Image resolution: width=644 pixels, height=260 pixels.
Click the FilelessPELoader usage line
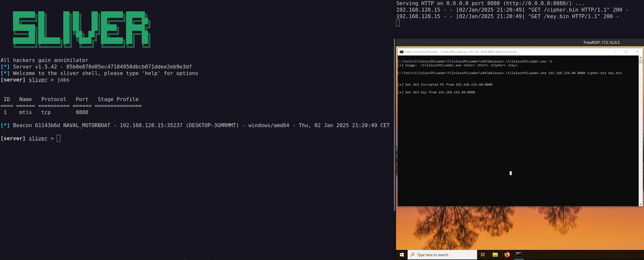[458, 65]
